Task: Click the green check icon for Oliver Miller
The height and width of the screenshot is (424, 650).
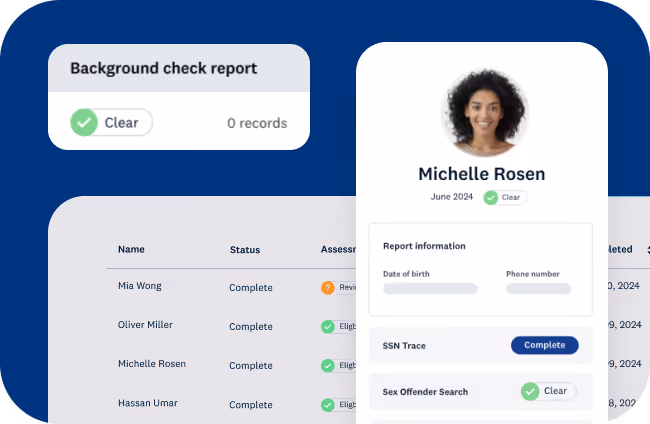Action: [327, 327]
